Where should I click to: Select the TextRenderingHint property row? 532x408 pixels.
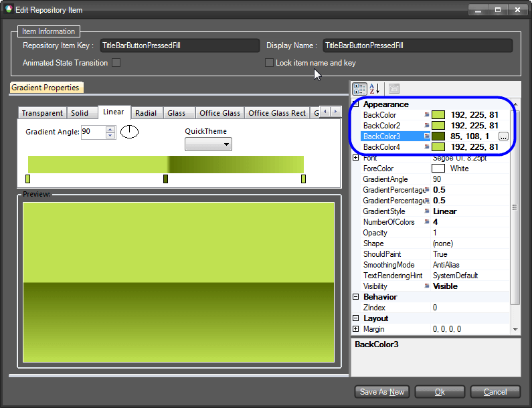435,276
